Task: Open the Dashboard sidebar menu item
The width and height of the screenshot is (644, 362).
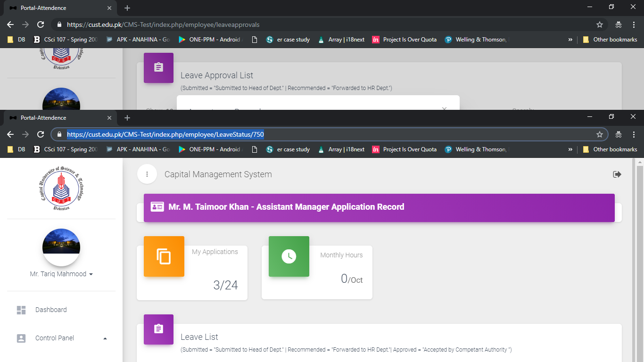Action: [x=51, y=310]
